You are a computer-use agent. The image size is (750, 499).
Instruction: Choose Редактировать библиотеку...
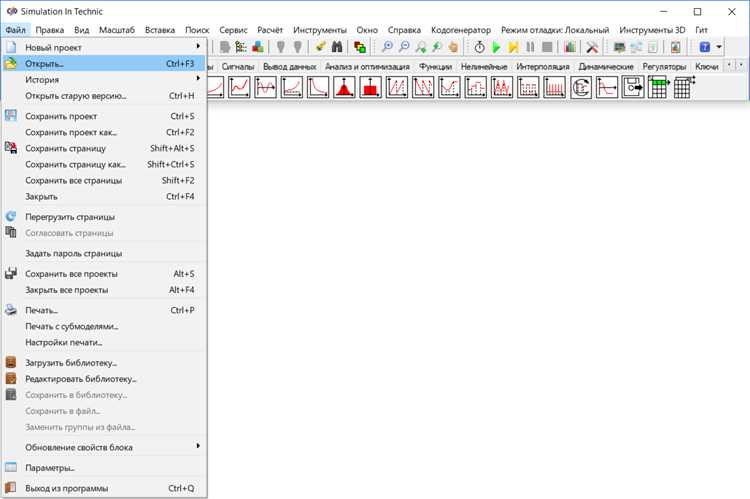tap(104, 378)
